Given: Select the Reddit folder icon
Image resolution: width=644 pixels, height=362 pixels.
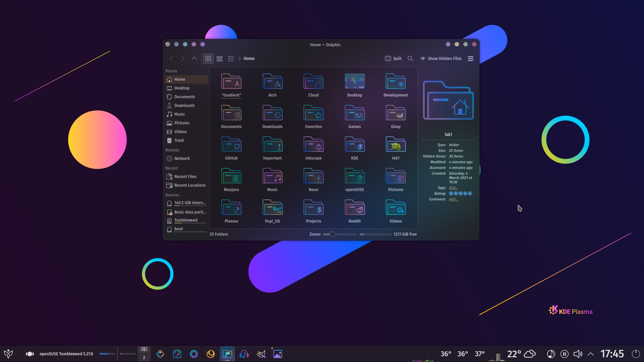Looking at the screenshot, I should tap(355, 207).
